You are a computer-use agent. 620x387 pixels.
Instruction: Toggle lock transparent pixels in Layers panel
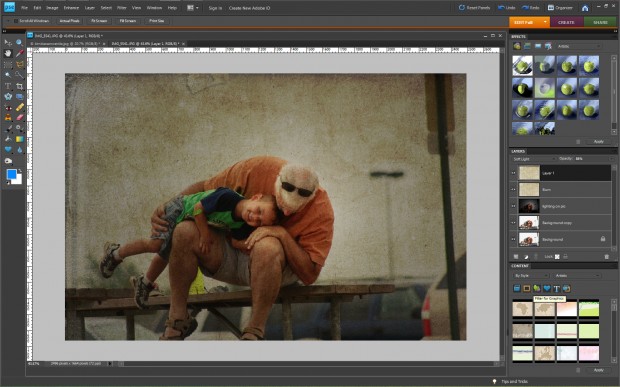[557, 257]
